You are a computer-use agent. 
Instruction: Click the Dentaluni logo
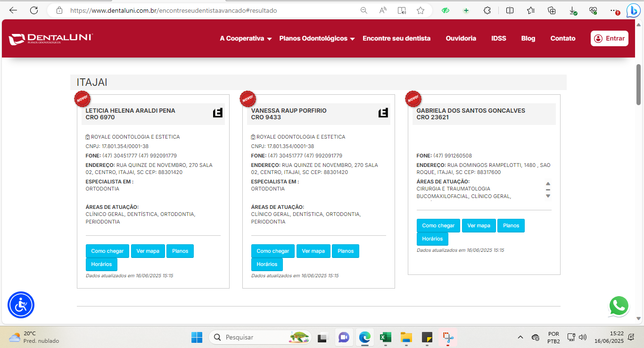tap(51, 39)
